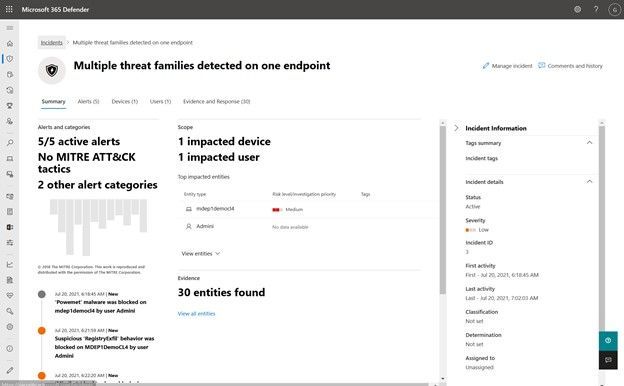Switch to the Alerts (5) tab
Viewport: 624px width, 386px height.
[88, 102]
